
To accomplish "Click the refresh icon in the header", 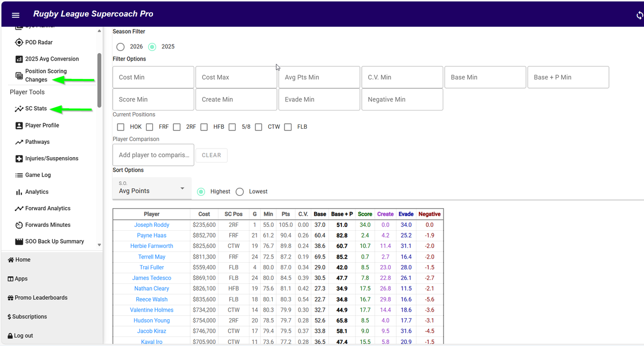I will 640,15.
